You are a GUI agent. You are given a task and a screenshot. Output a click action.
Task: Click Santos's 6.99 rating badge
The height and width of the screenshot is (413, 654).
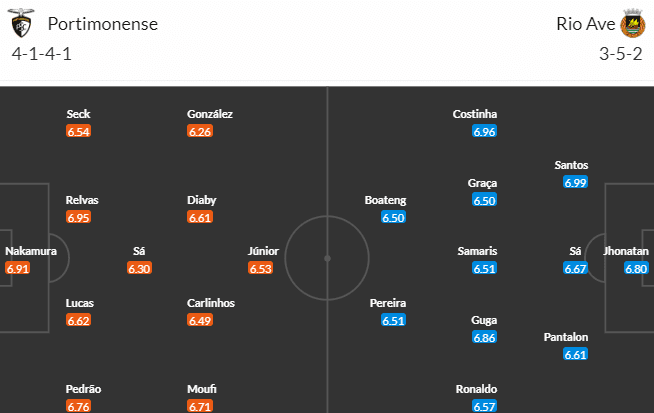(575, 182)
